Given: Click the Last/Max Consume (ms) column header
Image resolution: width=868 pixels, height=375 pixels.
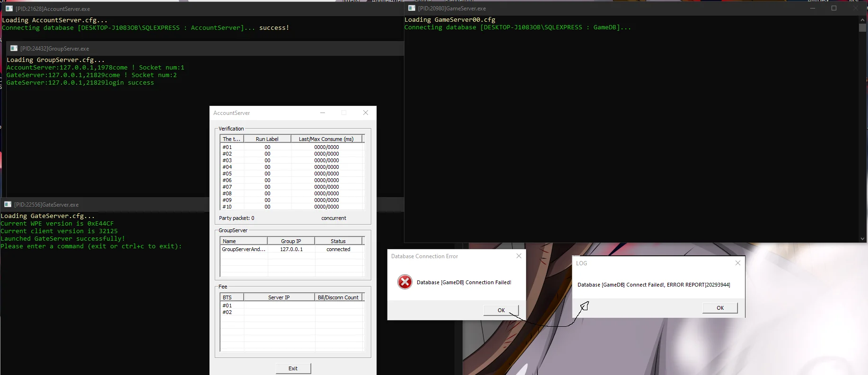Looking at the screenshot, I should tap(326, 139).
